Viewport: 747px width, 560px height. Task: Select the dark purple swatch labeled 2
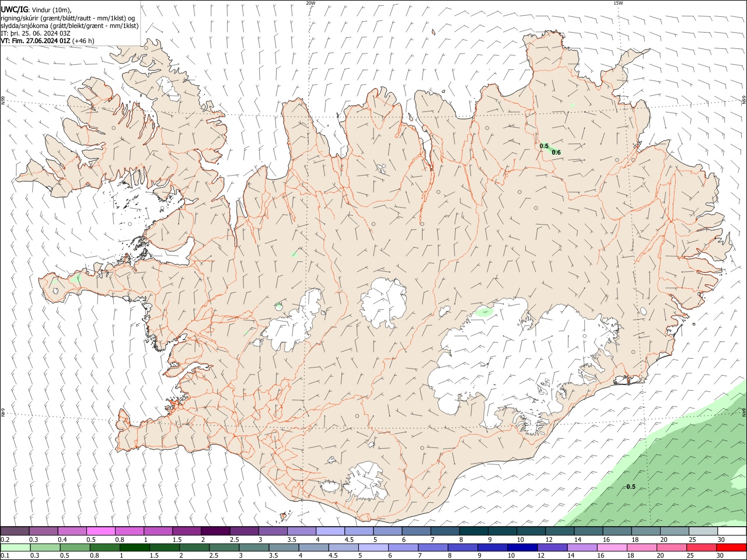[215, 531]
